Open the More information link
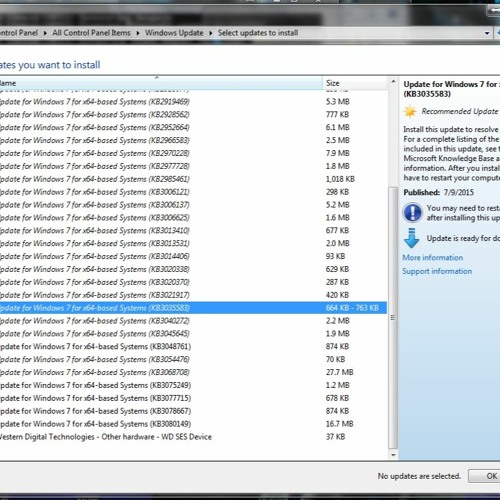This screenshot has width=500, height=500. (x=433, y=258)
